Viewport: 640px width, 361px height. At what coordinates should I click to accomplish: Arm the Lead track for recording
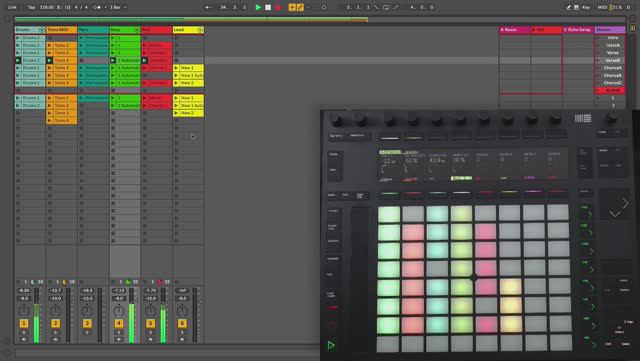[x=182, y=339]
